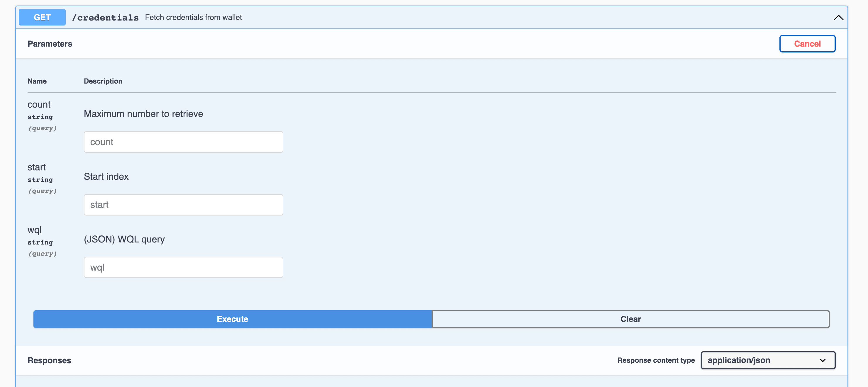Image resolution: width=868 pixels, height=387 pixels.
Task: Click the count parameter name label
Action: point(39,104)
